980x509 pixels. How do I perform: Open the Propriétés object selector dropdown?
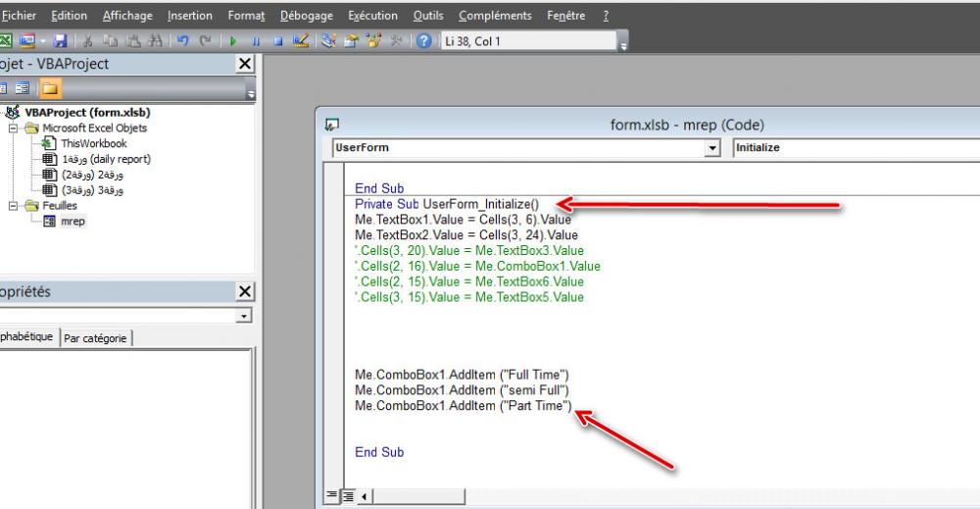click(x=244, y=316)
